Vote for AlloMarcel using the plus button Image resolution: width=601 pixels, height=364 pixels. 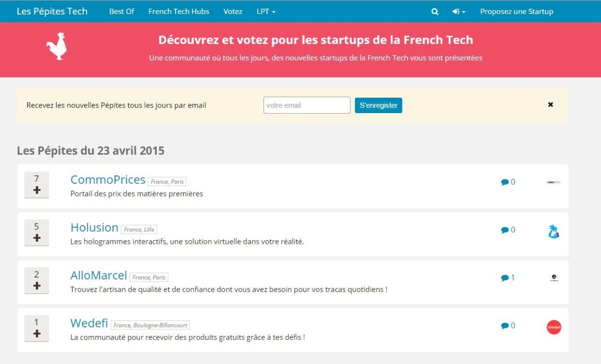[37, 286]
